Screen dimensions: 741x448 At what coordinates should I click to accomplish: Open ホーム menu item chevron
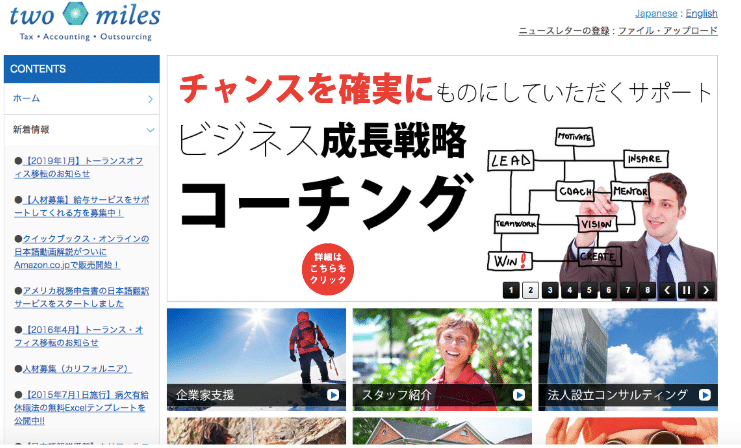[x=150, y=99]
